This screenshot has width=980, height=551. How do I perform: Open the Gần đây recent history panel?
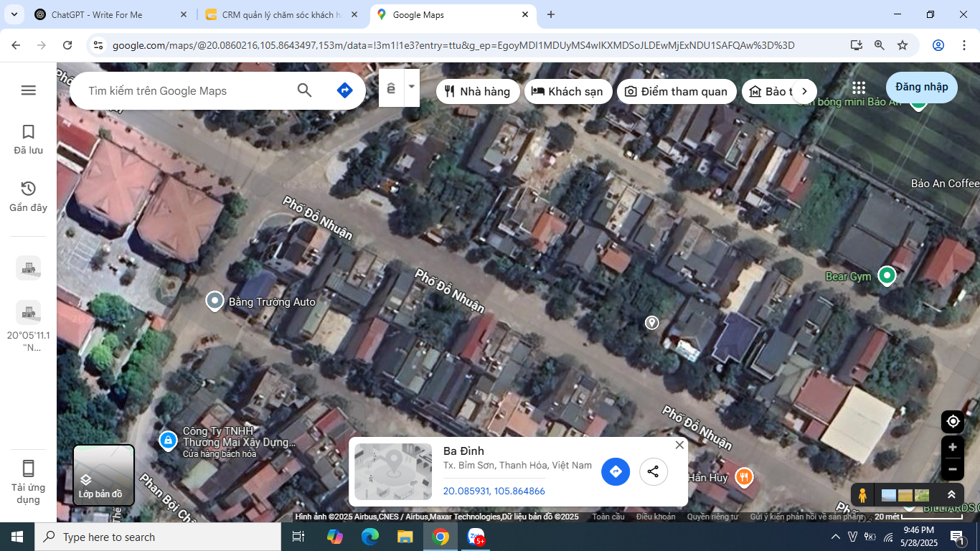tap(28, 197)
